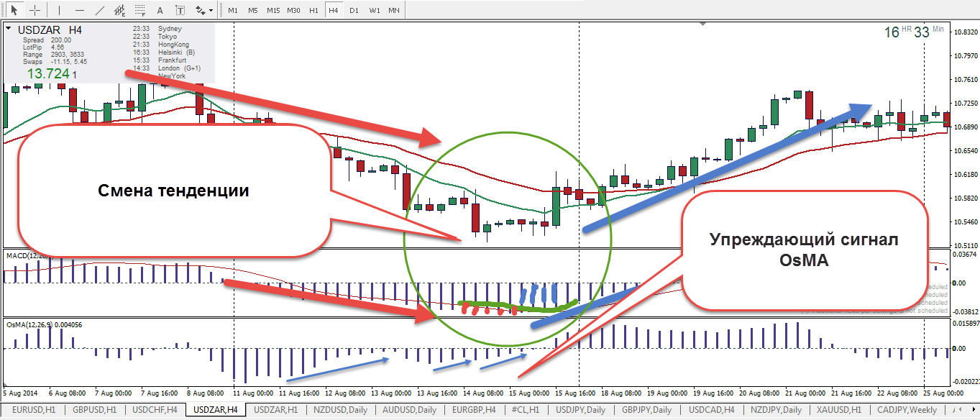980x420 pixels.
Task: Toggle the H1 timeframe button
Action: (x=313, y=11)
